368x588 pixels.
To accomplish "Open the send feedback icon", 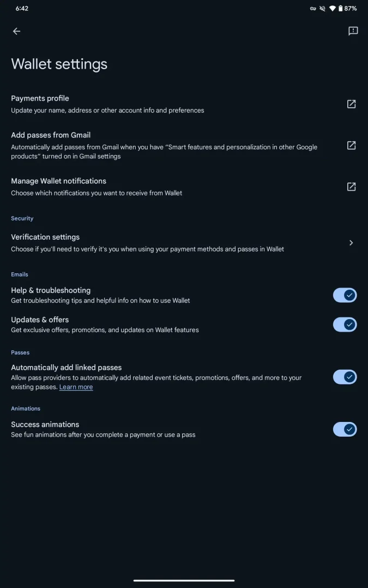I will 353,31.
